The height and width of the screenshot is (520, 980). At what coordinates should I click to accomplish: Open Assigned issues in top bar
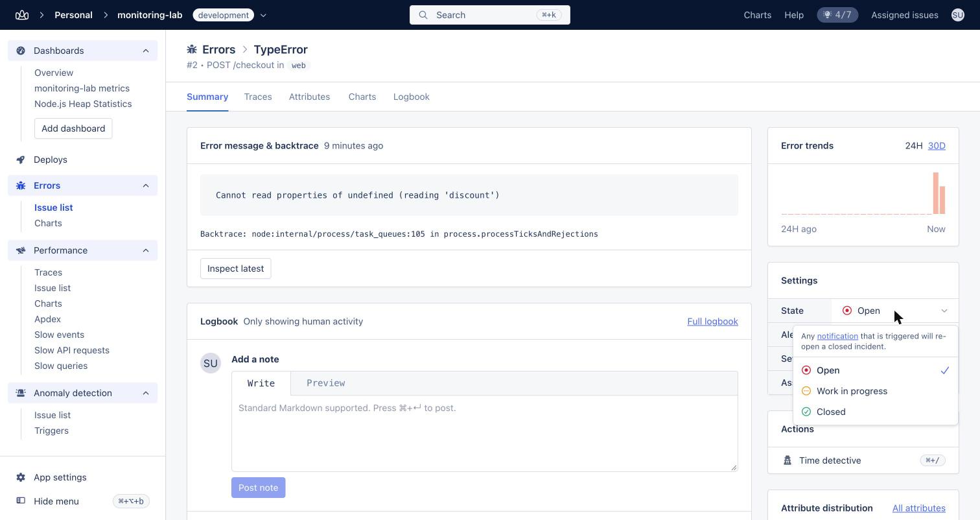(905, 15)
